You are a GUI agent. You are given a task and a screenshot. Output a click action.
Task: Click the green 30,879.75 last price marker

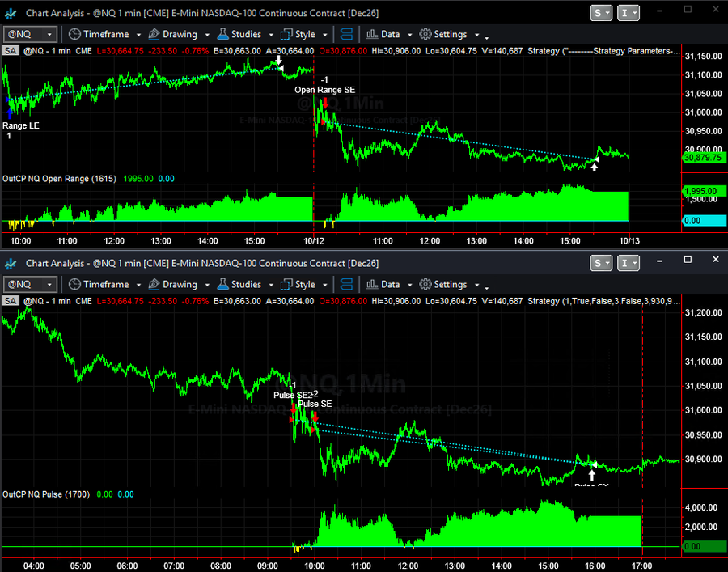click(702, 158)
